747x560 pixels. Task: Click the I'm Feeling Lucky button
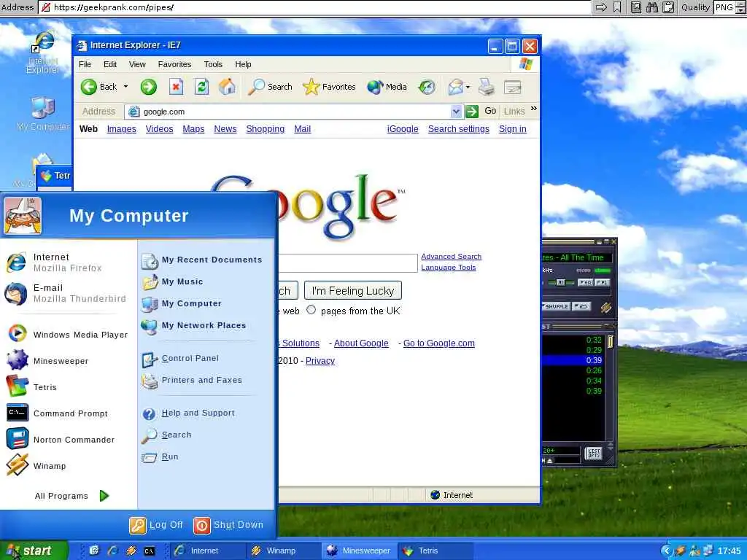point(353,290)
